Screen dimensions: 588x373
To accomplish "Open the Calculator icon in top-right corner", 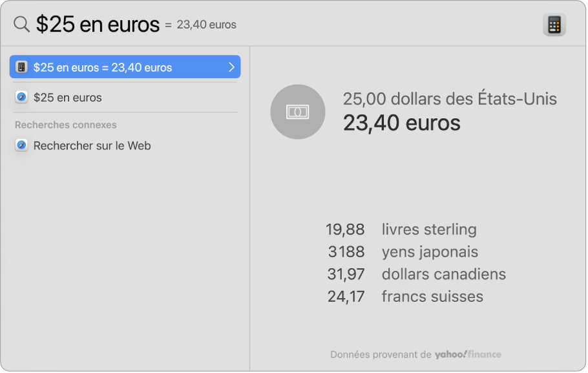I will tap(554, 24).
